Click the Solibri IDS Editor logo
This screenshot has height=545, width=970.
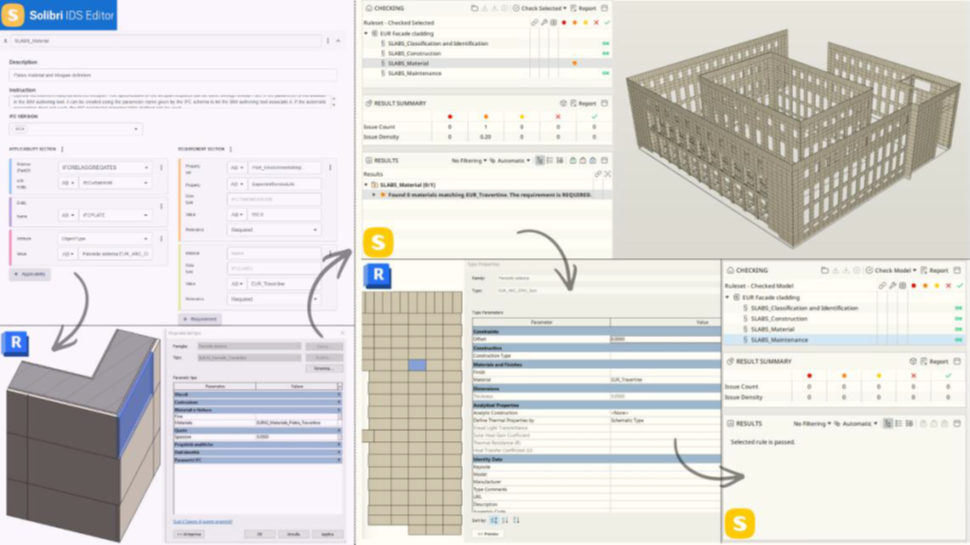click(x=58, y=15)
